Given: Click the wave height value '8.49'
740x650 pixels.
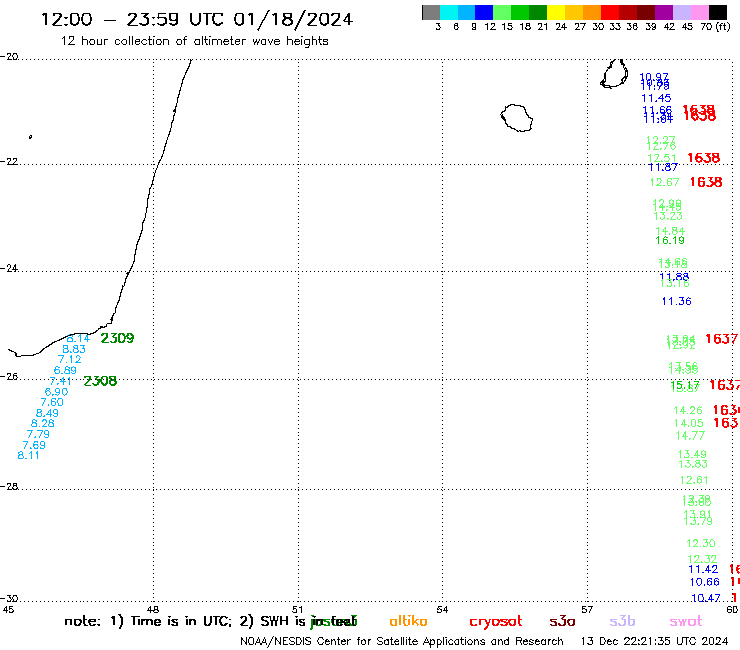Looking at the screenshot, I should [48, 413].
